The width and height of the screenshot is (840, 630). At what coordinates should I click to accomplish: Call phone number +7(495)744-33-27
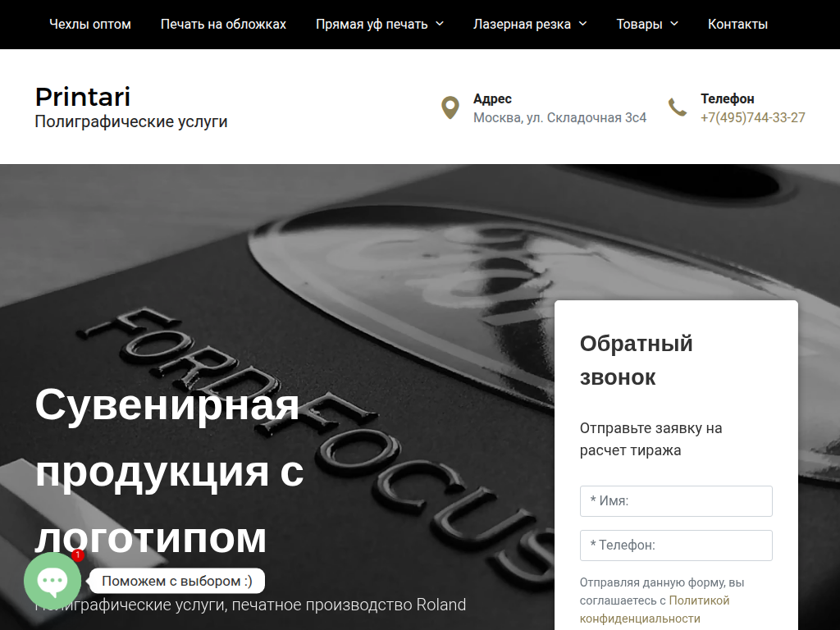click(753, 117)
